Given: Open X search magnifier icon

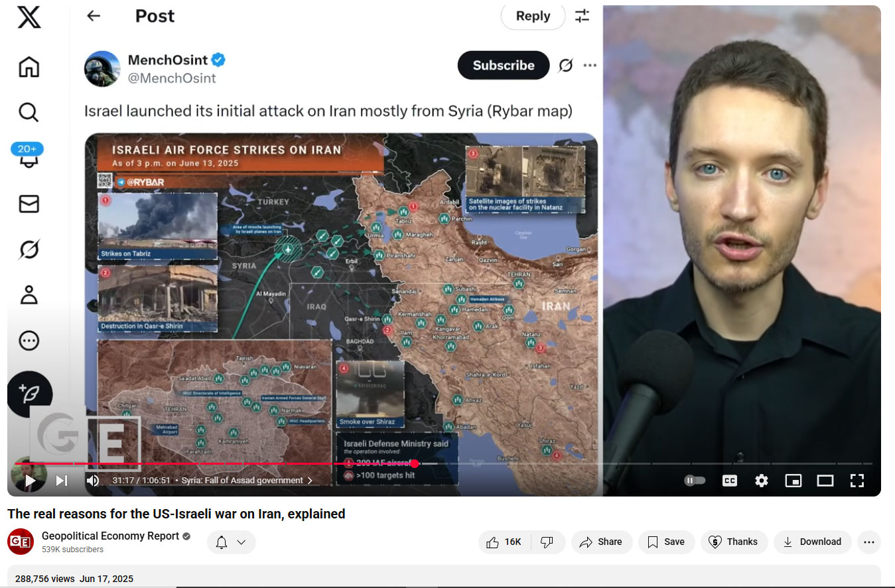Looking at the screenshot, I should coord(29,112).
